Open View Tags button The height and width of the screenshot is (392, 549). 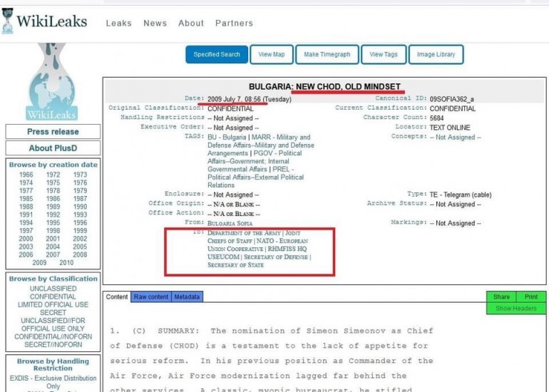383,55
